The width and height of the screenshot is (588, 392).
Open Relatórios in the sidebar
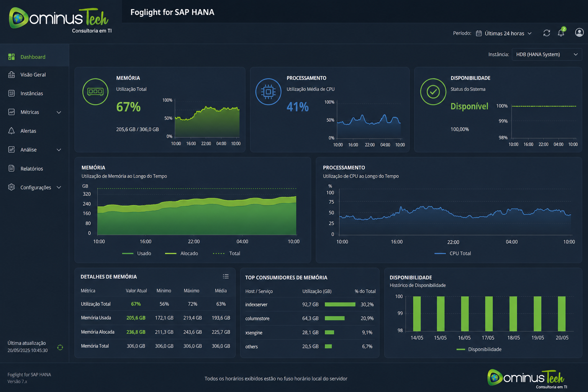click(34, 168)
